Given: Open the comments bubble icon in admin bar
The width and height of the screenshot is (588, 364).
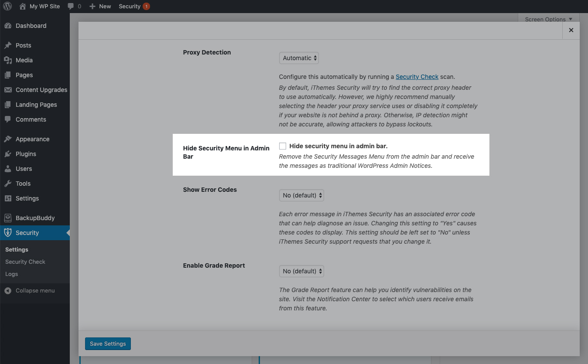Looking at the screenshot, I should (x=70, y=7).
